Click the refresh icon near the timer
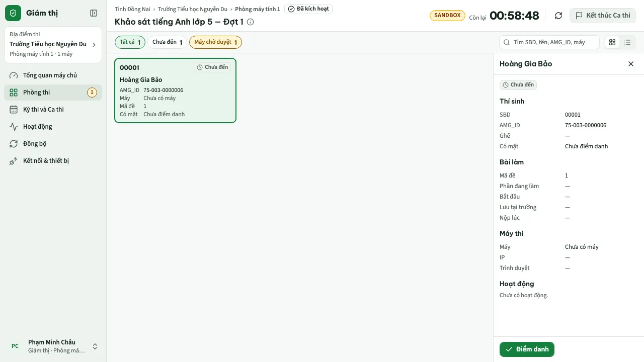Viewport: 644px width, 362px height. pyautogui.click(x=558, y=16)
